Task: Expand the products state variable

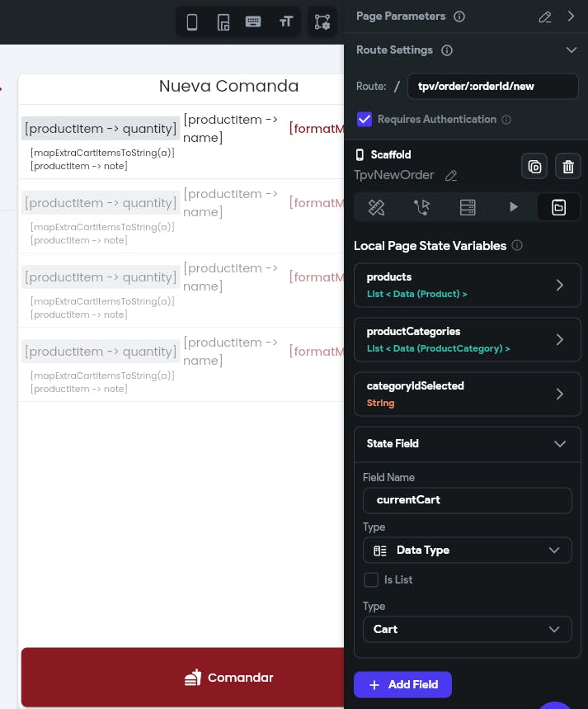Action: click(559, 285)
